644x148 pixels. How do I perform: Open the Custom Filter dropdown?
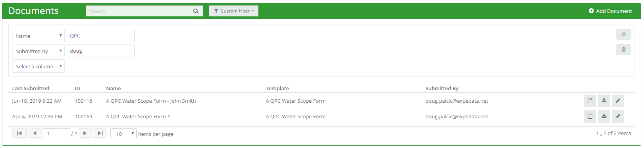click(234, 11)
